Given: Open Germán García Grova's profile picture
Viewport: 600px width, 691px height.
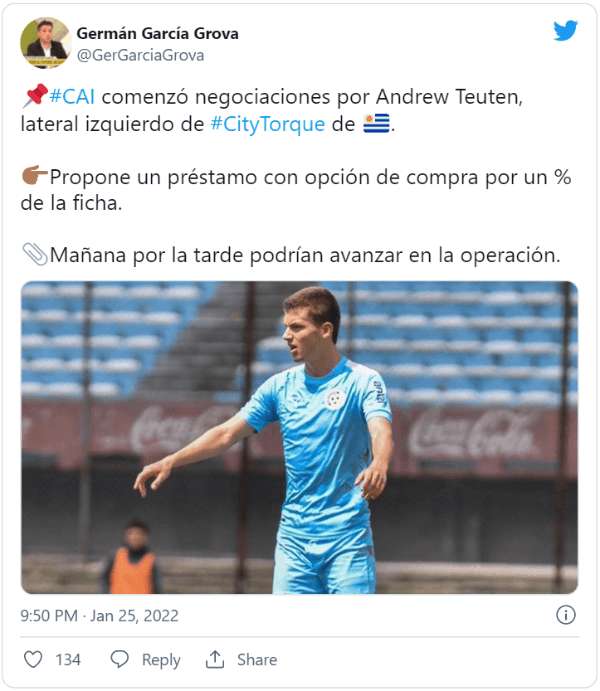Looking at the screenshot, I should click(x=46, y=43).
